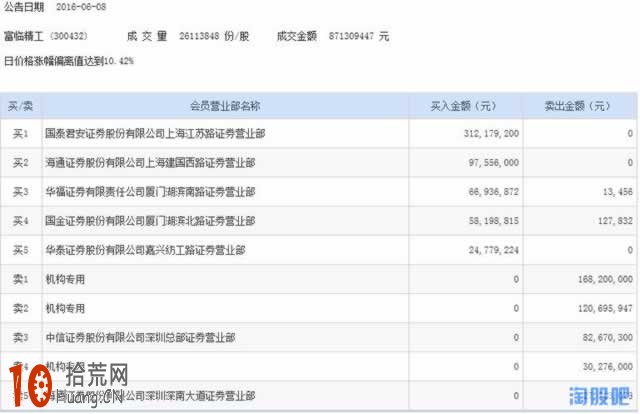
Task: Click the 卖1 row buy amount 0
Action: pos(516,280)
